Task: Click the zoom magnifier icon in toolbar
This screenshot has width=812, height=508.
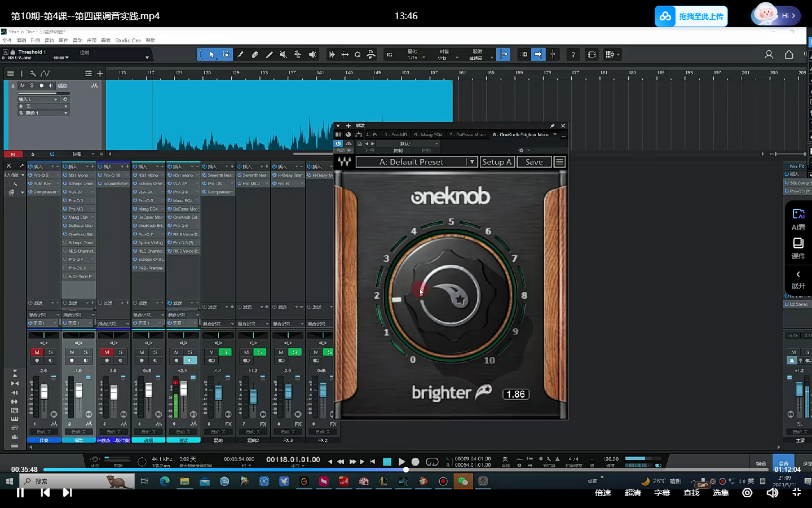Action: pyautogui.click(x=358, y=55)
